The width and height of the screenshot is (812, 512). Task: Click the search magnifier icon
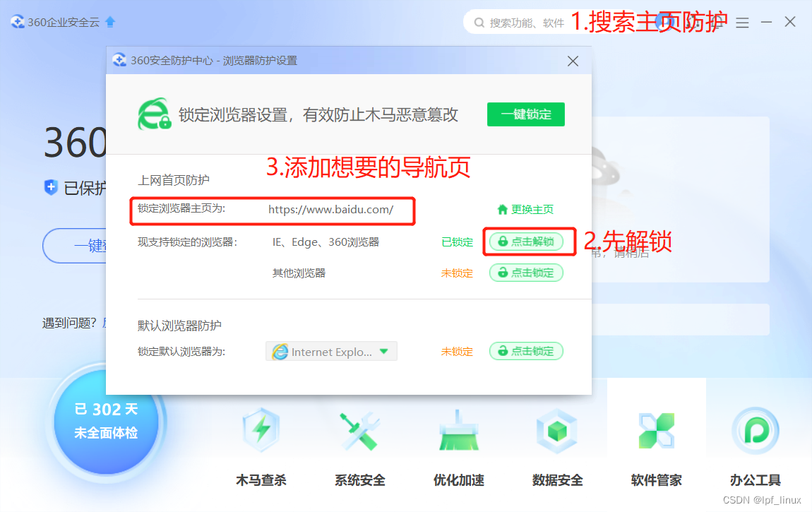tap(479, 23)
